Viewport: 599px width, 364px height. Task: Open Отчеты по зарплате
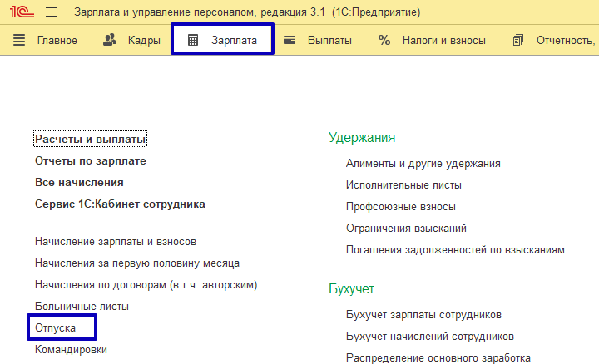[x=91, y=160]
